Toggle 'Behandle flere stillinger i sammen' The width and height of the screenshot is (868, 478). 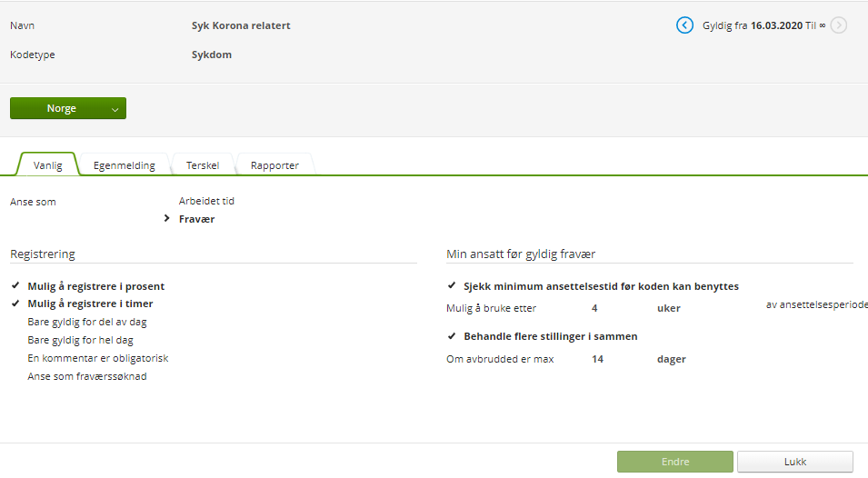click(550, 336)
